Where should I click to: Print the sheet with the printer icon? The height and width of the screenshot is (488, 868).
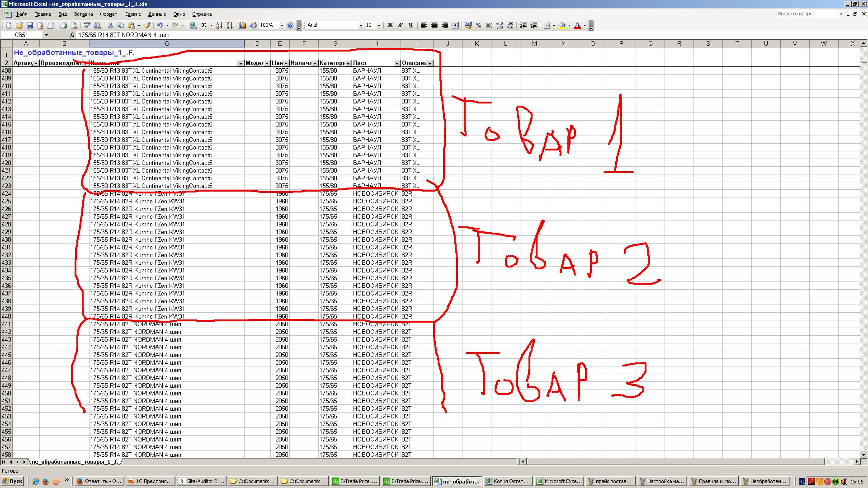tap(63, 25)
